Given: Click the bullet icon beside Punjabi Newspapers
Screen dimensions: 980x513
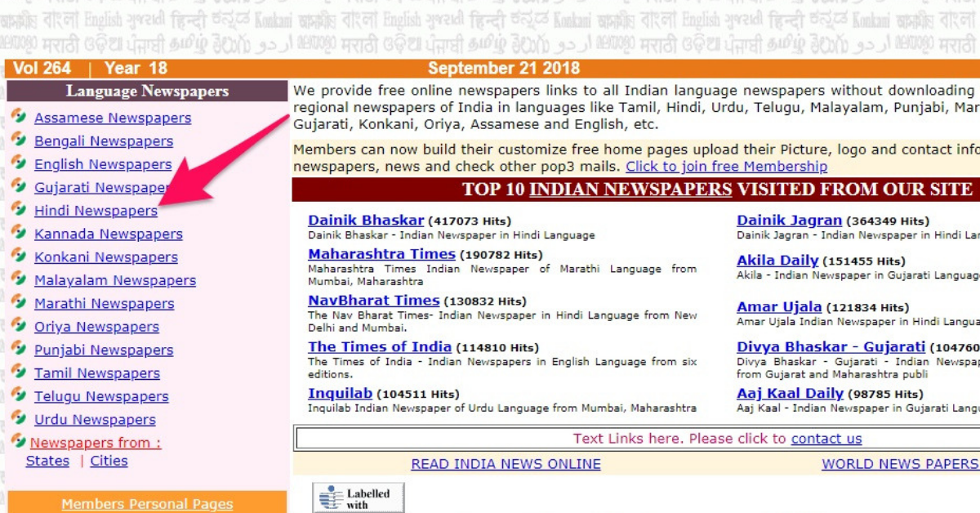Looking at the screenshot, I should click(20, 349).
